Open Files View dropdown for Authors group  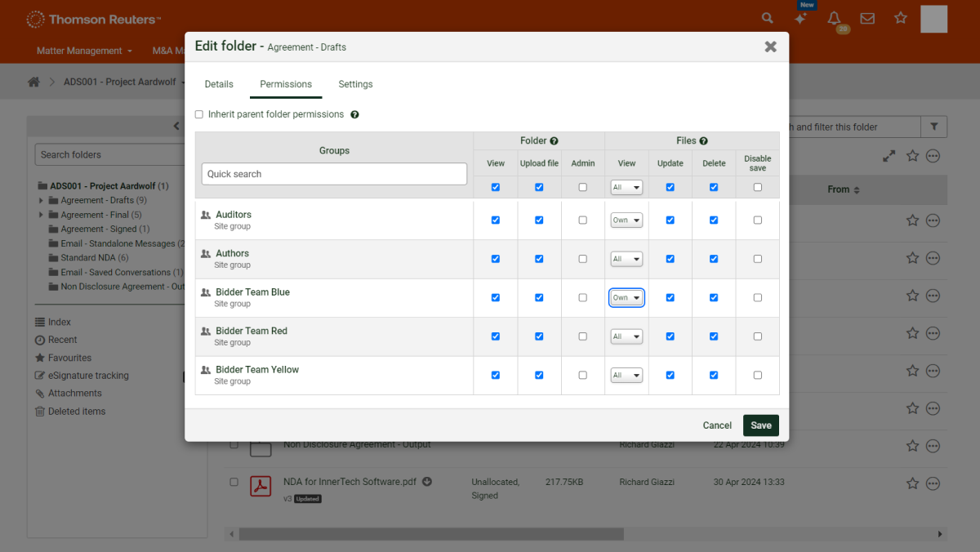click(626, 259)
